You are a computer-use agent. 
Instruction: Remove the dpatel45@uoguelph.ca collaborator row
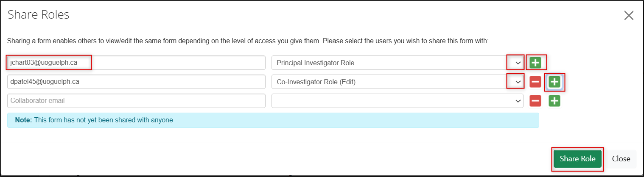(535, 82)
